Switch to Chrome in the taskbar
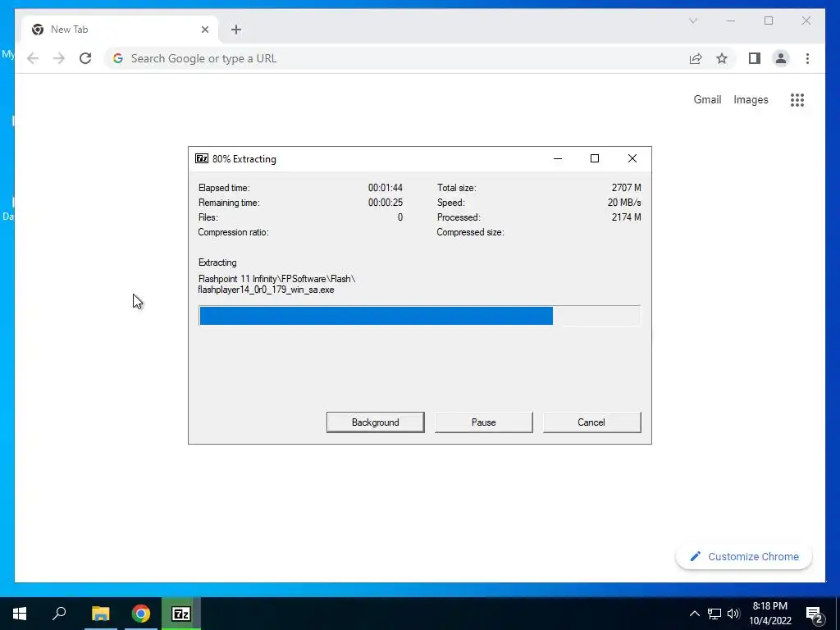The height and width of the screenshot is (630, 840). click(141, 614)
